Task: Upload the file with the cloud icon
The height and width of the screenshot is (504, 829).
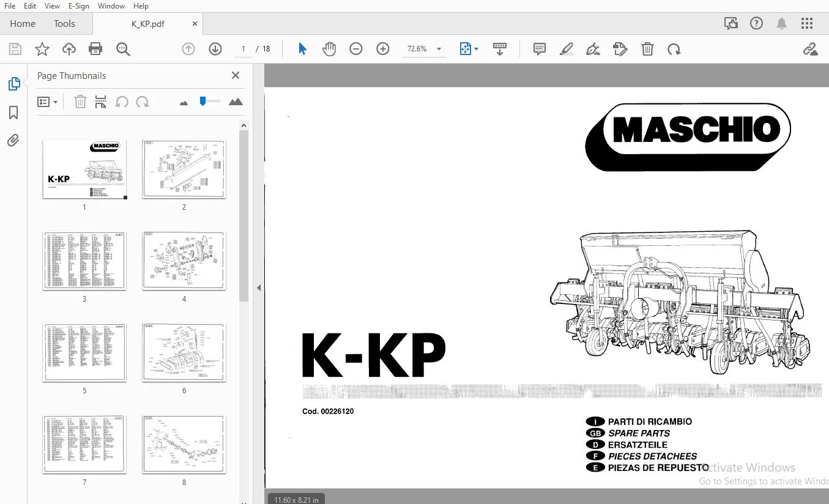Action: [69, 50]
